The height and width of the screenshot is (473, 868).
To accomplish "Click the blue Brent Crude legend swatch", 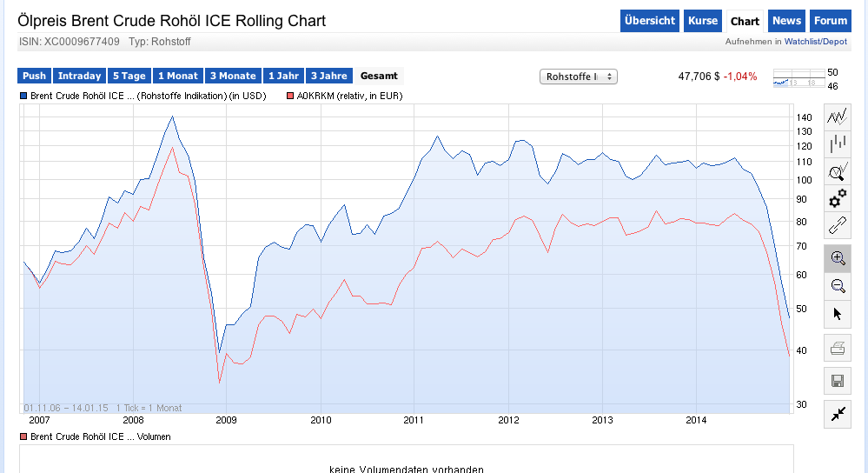I will tap(23, 96).
